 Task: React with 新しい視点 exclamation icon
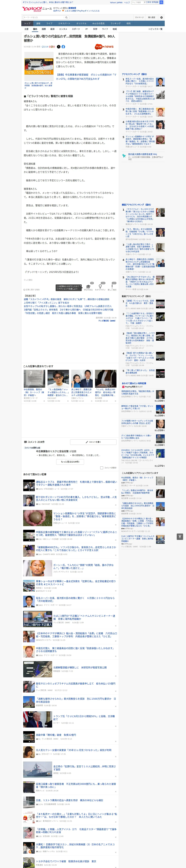coord(112,287)
